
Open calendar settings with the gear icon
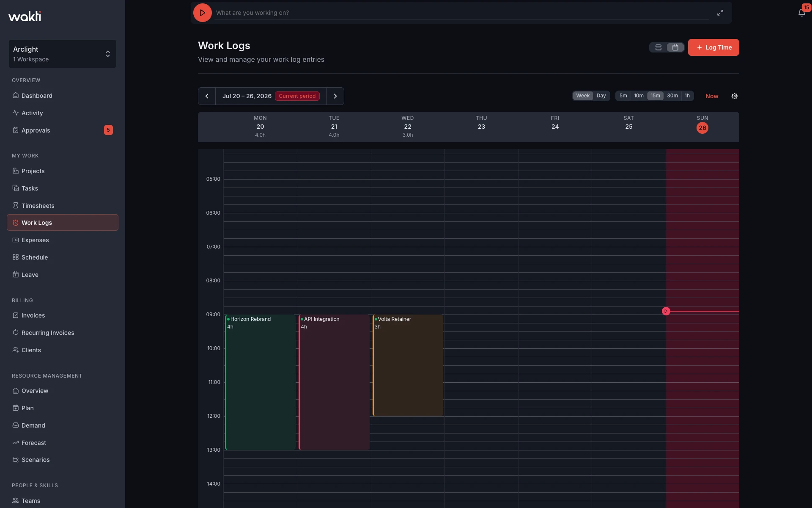pyautogui.click(x=735, y=96)
